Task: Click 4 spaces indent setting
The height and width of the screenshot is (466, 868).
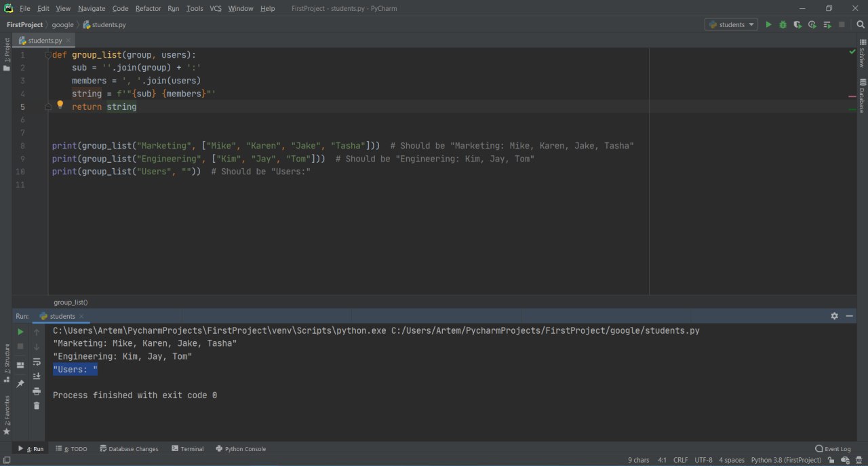Action: coord(732,460)
